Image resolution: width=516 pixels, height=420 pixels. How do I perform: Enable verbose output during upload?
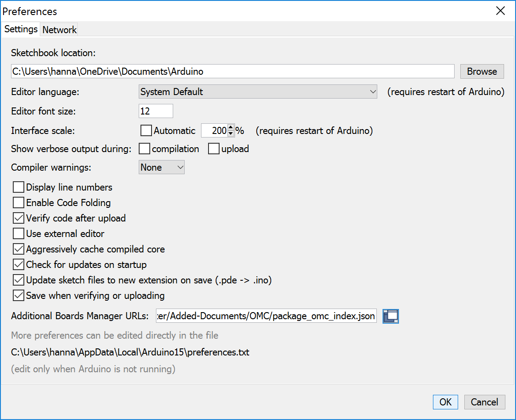pos(214,149)
